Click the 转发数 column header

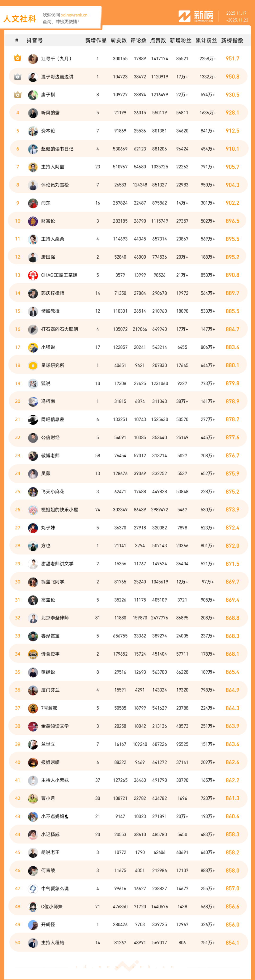pyautogui.click(x=119, y=40)
